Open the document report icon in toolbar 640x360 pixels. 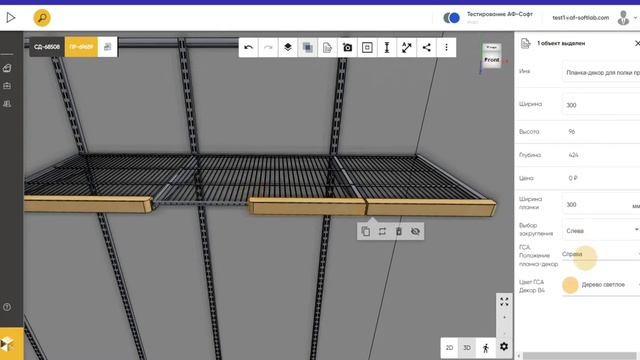point(327,47)
